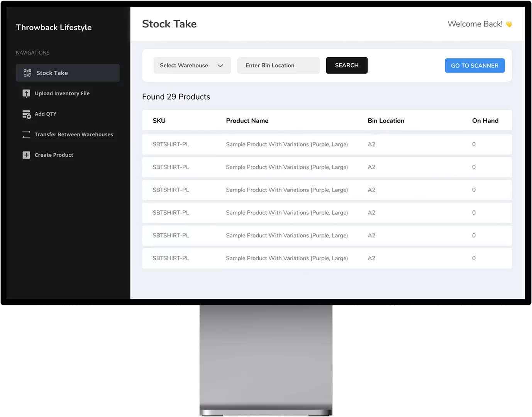Click the Enter Bin Location field
This screenshot has height=417, width=532.
(x=278, y=65)
